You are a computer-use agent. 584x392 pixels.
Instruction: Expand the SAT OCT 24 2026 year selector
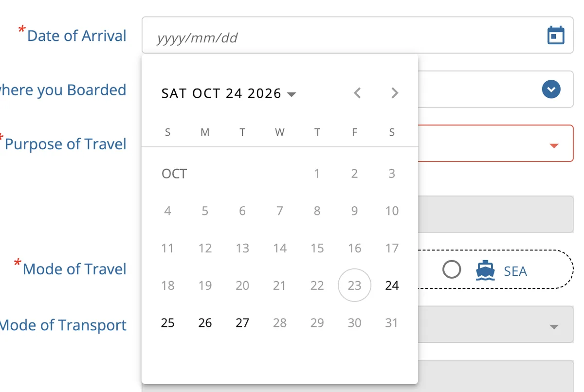point(229,93)
